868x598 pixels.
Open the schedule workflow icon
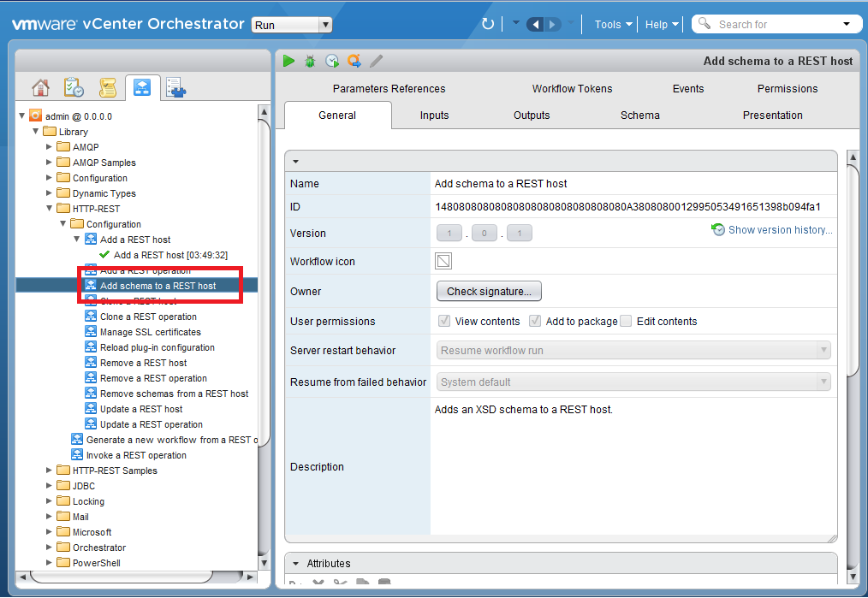(x=331, y=61)
